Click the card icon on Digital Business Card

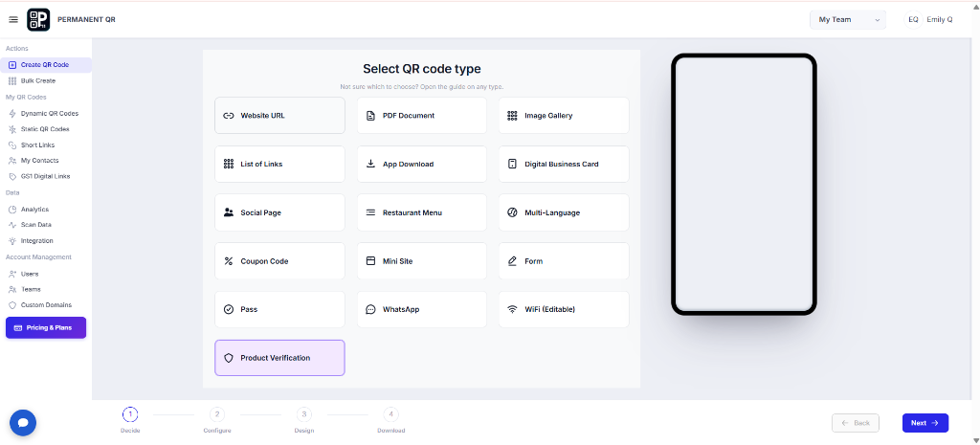click(x=513, y=164)
